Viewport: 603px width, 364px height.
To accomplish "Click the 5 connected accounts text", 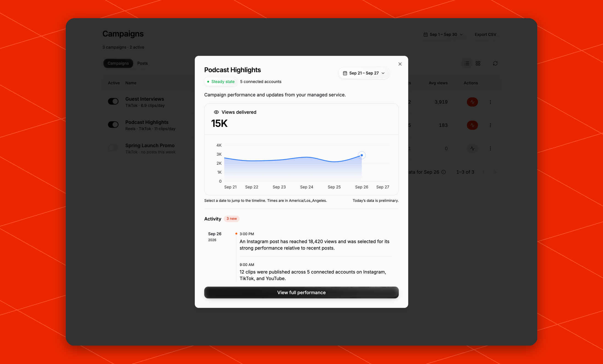I will pyautogui.click(x=261, y=82).
